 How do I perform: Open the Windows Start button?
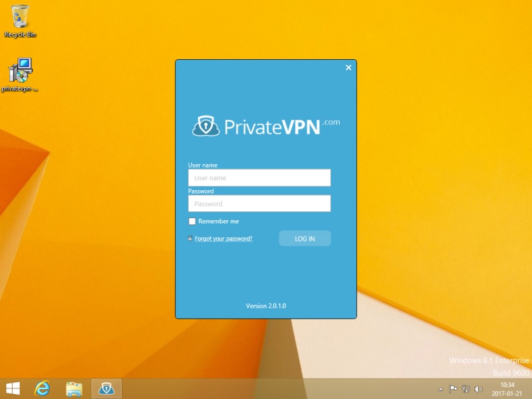[x=13, y=388]
